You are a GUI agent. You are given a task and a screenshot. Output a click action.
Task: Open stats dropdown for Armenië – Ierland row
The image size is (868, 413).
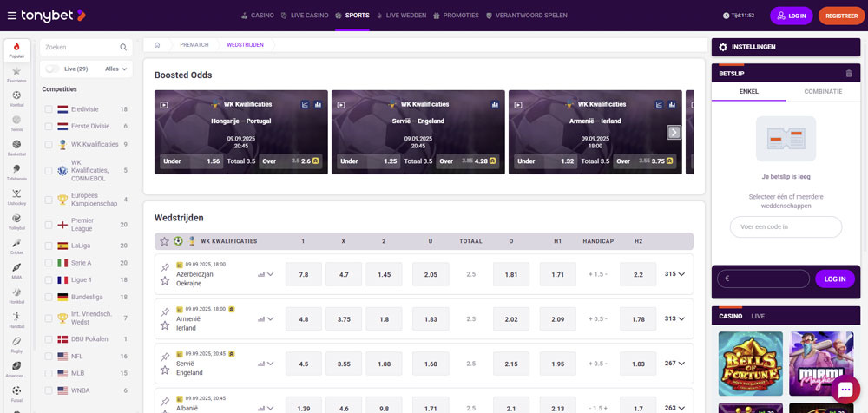pos(266,319)
